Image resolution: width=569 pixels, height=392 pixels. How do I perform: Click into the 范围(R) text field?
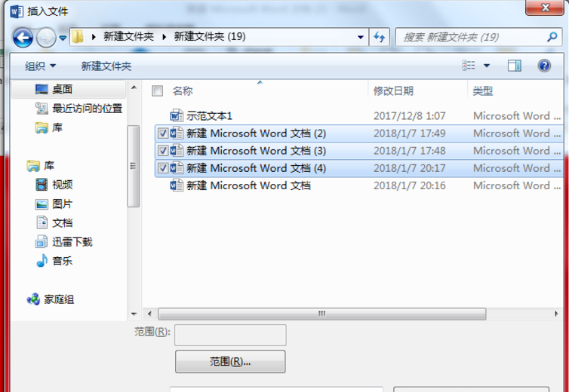pyautogui.click(x=230, y=335)
